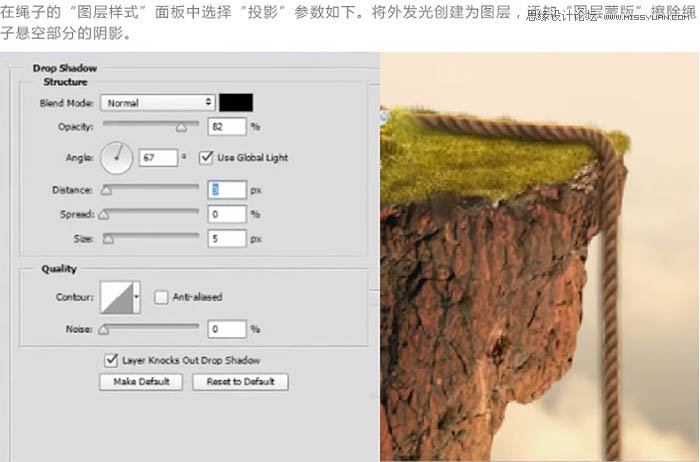Screen dimensions: 700x462
Task: Click the Distance slider handle
Action: 106,190
